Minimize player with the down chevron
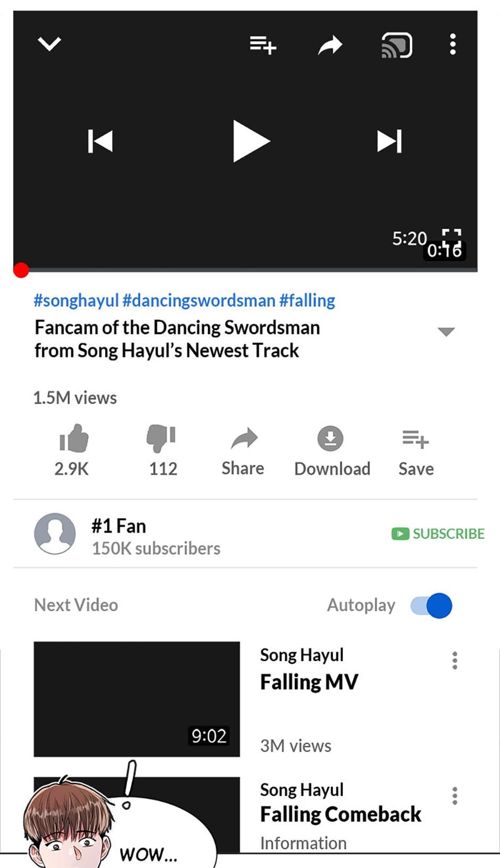This screenshot has width=500, height=868. [x=49, y=44]
